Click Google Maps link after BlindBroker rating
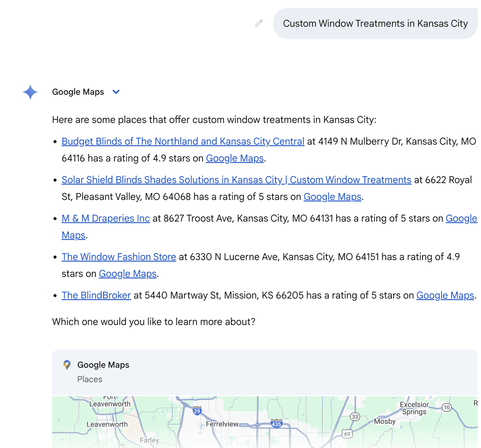Viewport: 481px width, 448px height. [x=445, y=295]
